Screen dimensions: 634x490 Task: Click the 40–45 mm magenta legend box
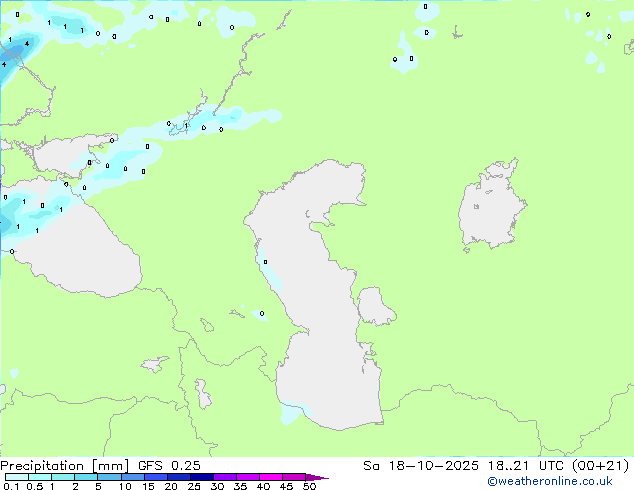point(271,477)
